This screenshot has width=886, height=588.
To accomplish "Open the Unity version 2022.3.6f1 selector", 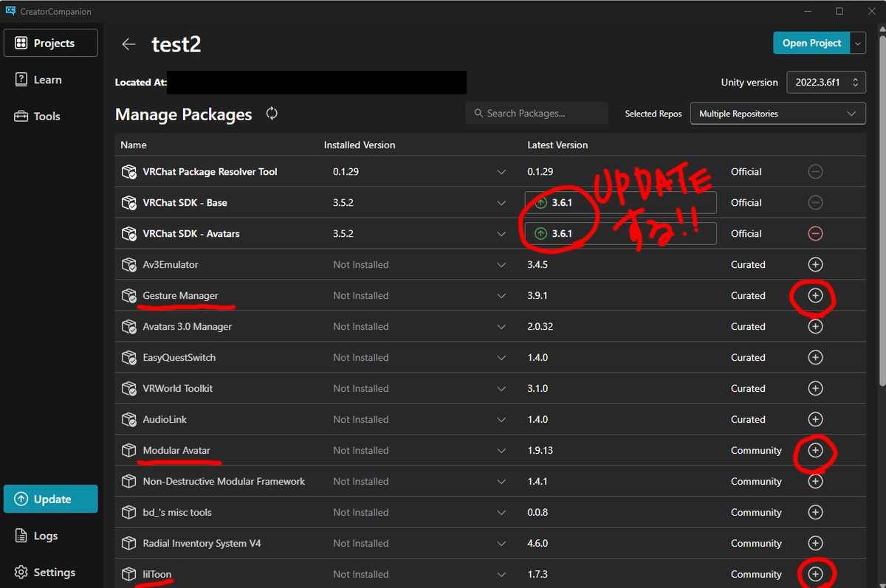I will point(826,82).
